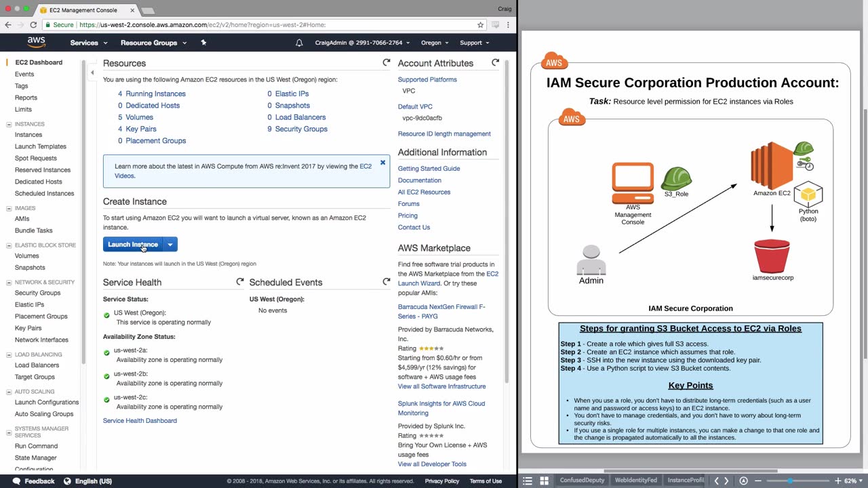Image resolution: width=868 pixels, height=488 pixels.
Task: Go to previous page in diagram viewer
Action: tap(716, 481)
